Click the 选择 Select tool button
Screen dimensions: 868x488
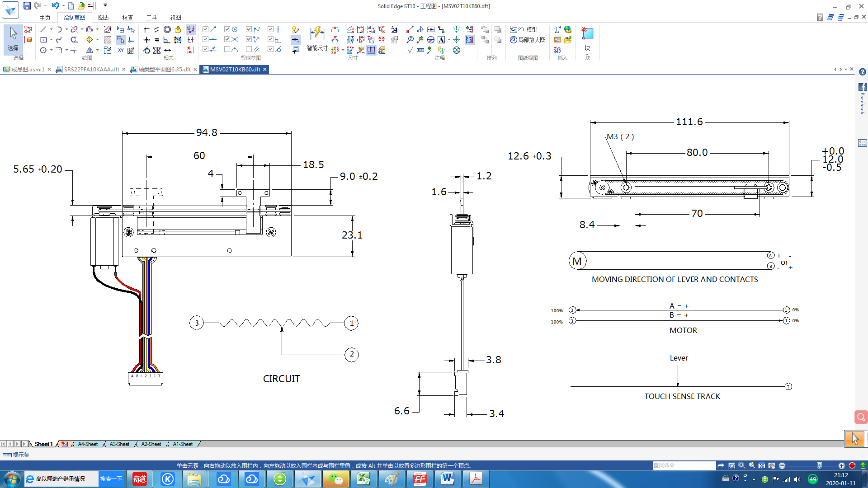pos(13,40)
